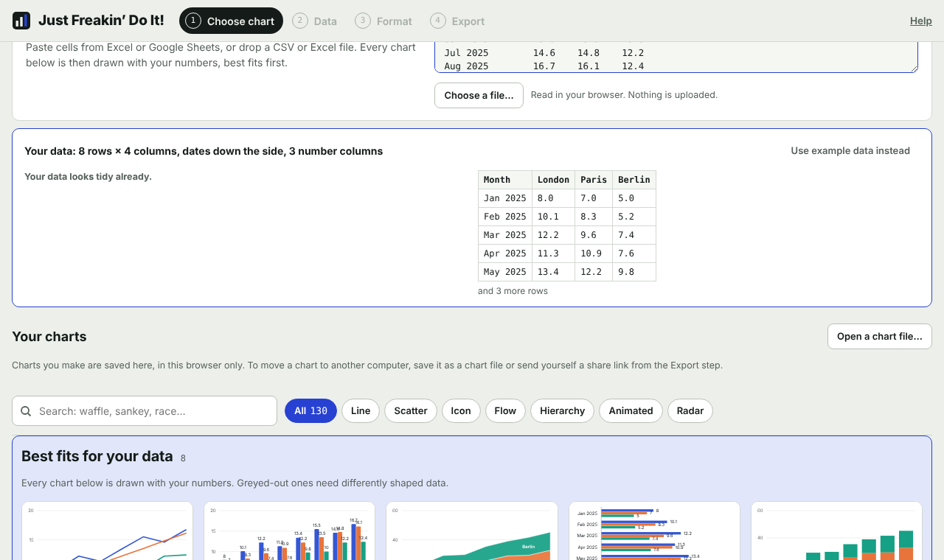Select the All 130 filter chip
The height and width of the screenshot is (560, 944).
tap(310, 410)
